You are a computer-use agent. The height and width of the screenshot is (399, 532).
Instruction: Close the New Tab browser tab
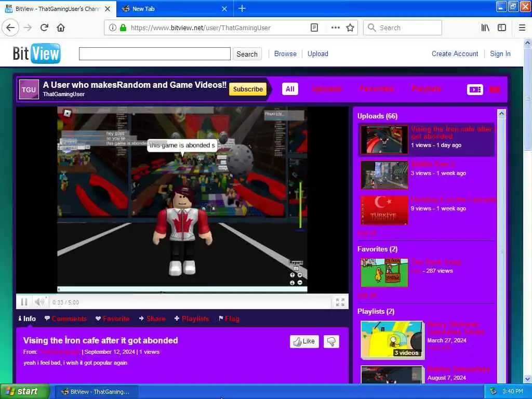(x=224, y=9)
